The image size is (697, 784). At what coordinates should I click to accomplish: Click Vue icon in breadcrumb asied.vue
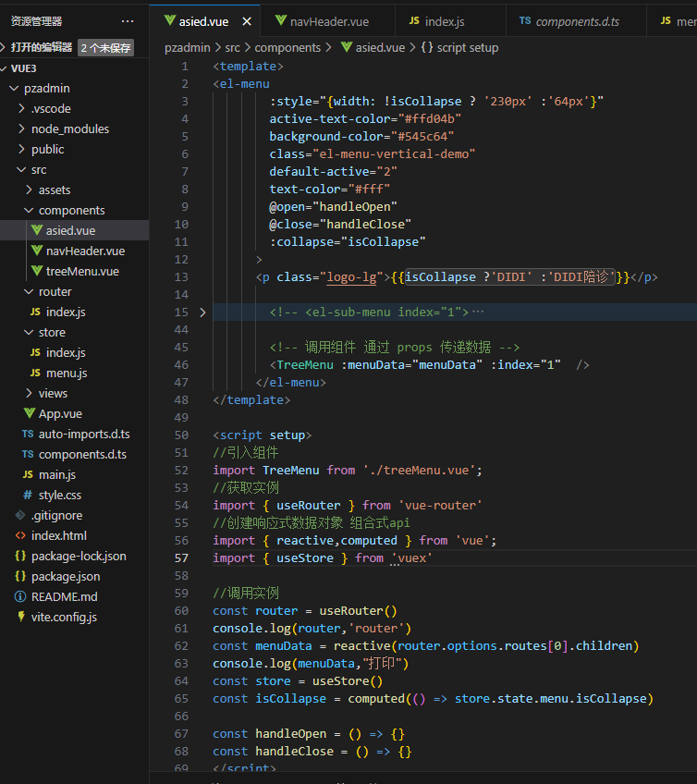click(x=347, y=47)
